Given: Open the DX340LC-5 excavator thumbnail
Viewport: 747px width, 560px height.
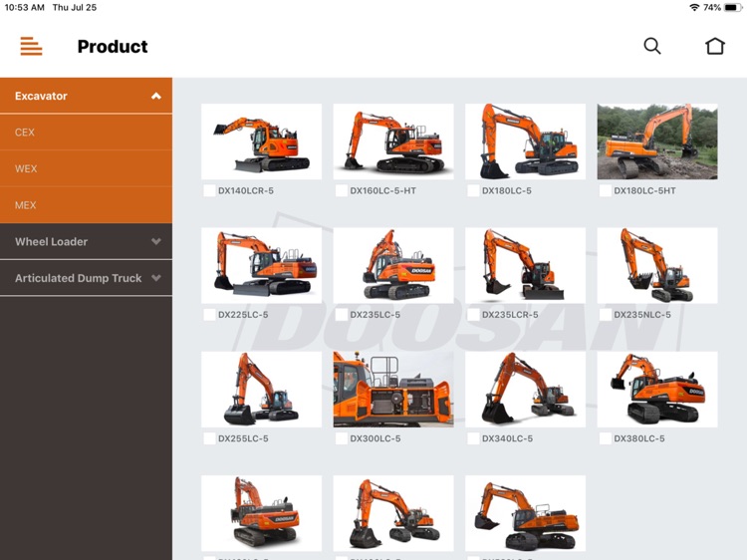Looking at the screenshot, I should 526,390.
